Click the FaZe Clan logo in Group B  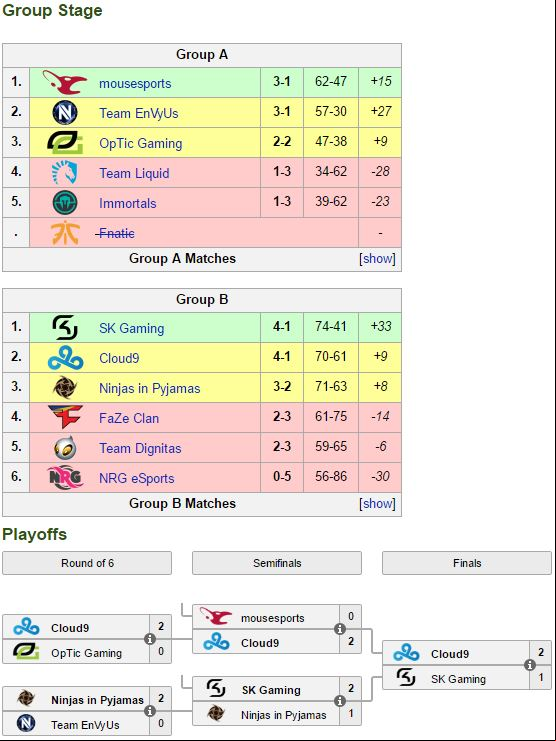click(65, 417)
